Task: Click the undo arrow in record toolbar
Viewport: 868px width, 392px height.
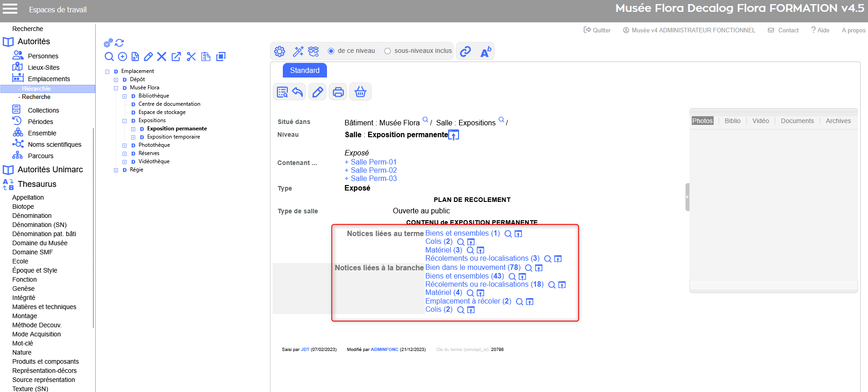Action: click(297, 92)
